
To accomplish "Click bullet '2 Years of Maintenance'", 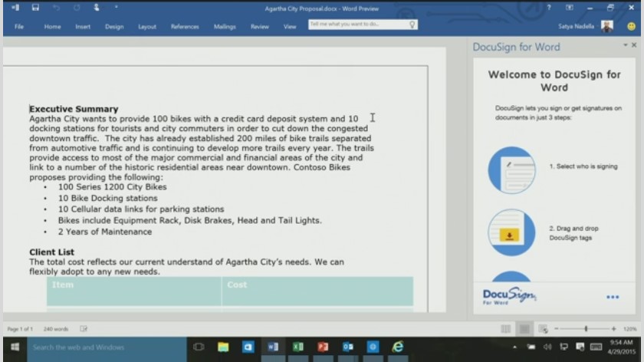I will coord(105,232).
